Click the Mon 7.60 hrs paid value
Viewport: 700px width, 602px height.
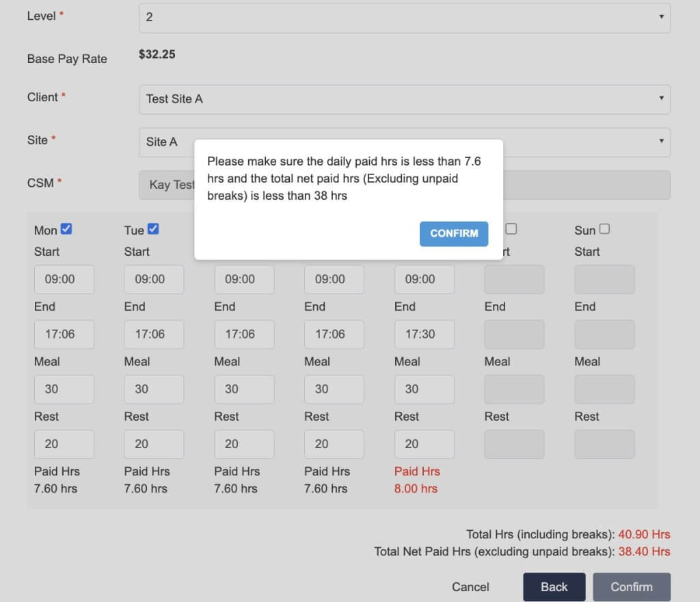56,488
